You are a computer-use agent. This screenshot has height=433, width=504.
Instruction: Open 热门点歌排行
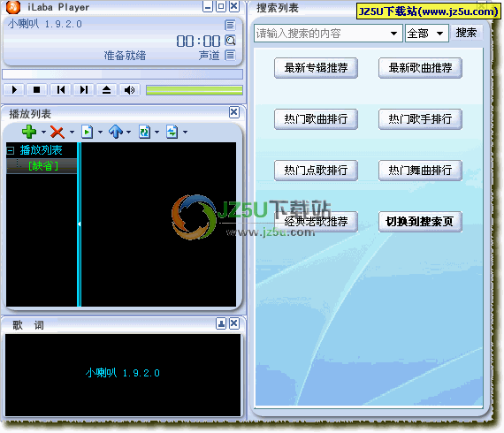pos(316,171)
